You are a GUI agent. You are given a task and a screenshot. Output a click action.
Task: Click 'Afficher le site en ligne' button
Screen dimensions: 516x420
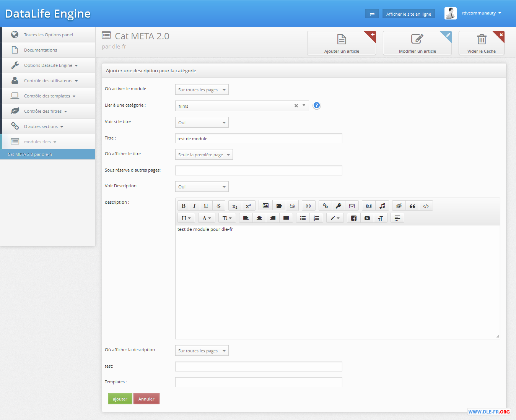(409, 14)
